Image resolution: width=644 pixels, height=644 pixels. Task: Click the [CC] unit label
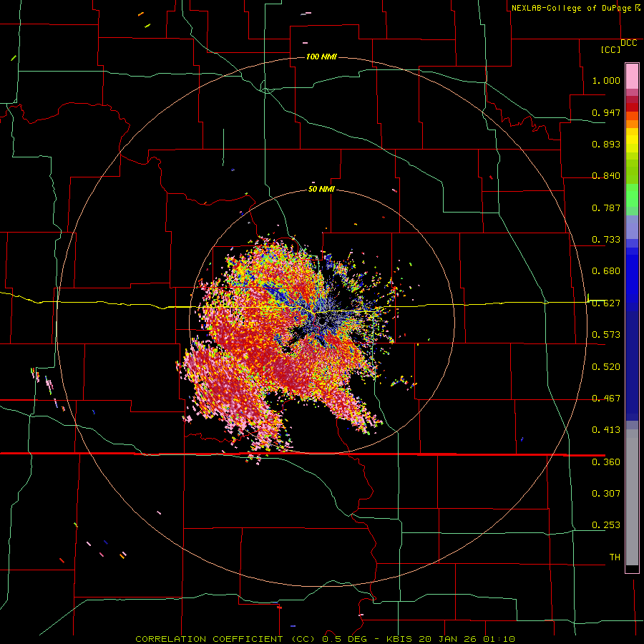coord(611,50)
